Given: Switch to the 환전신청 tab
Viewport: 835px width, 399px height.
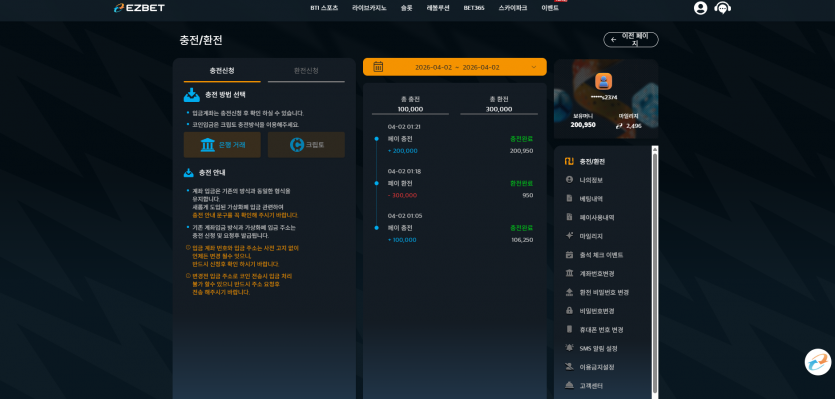Looking at the screenshot, I should [x=306, y=71].
